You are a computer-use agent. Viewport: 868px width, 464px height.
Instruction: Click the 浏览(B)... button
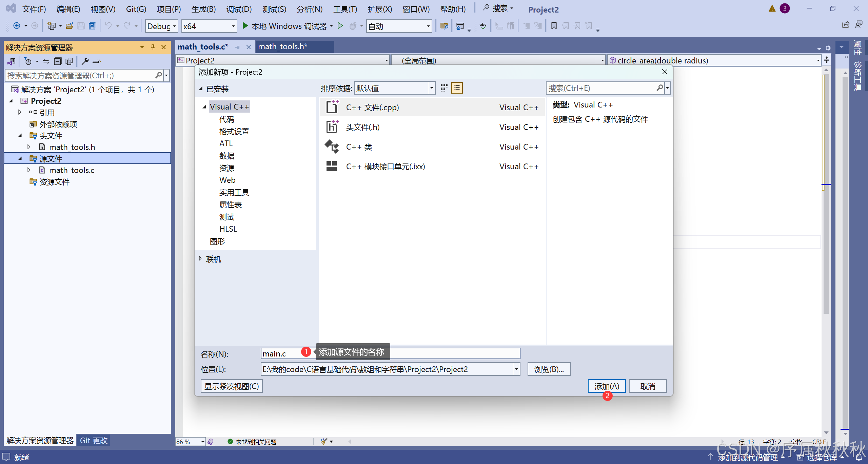(549, 369)
